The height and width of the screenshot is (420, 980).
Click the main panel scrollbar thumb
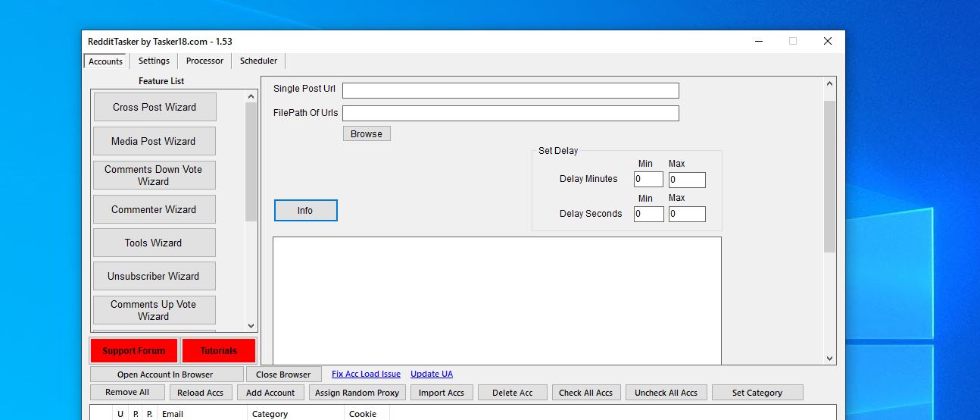point(830,177)
